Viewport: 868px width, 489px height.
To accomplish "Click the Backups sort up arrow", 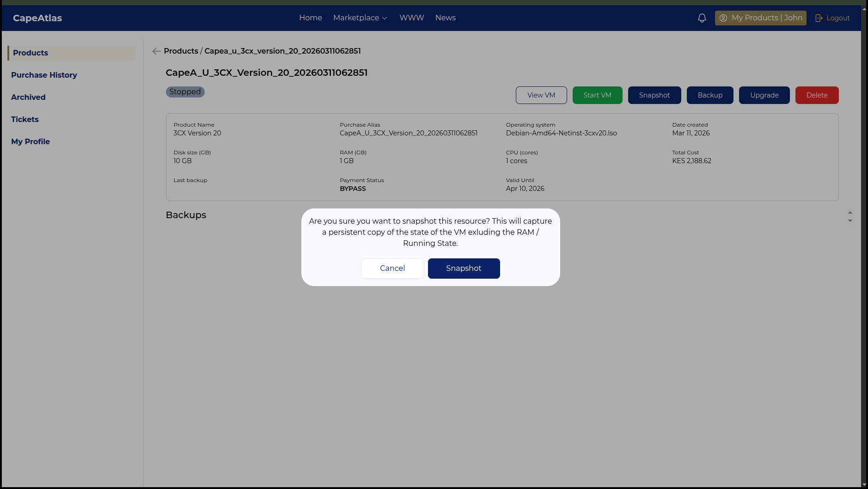I will pyautogui.click(x=850, y=213).
